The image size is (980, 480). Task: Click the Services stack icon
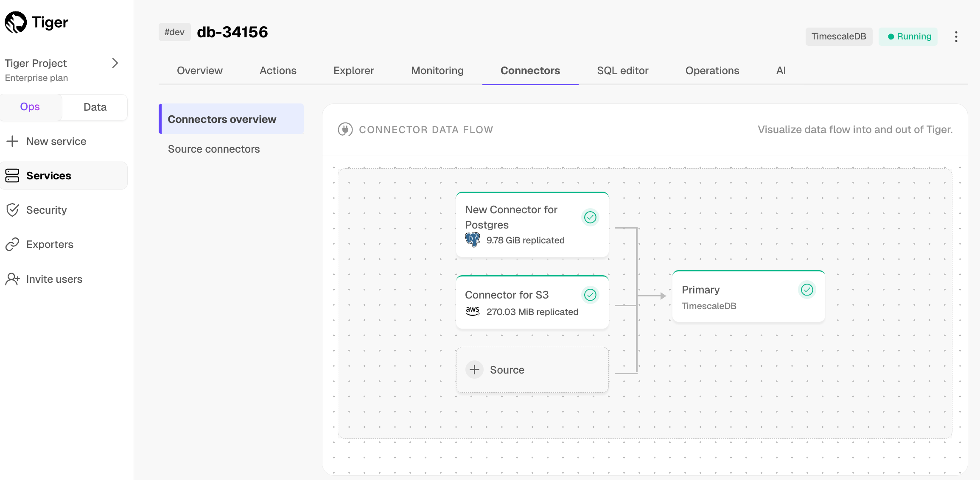(12, 176)
